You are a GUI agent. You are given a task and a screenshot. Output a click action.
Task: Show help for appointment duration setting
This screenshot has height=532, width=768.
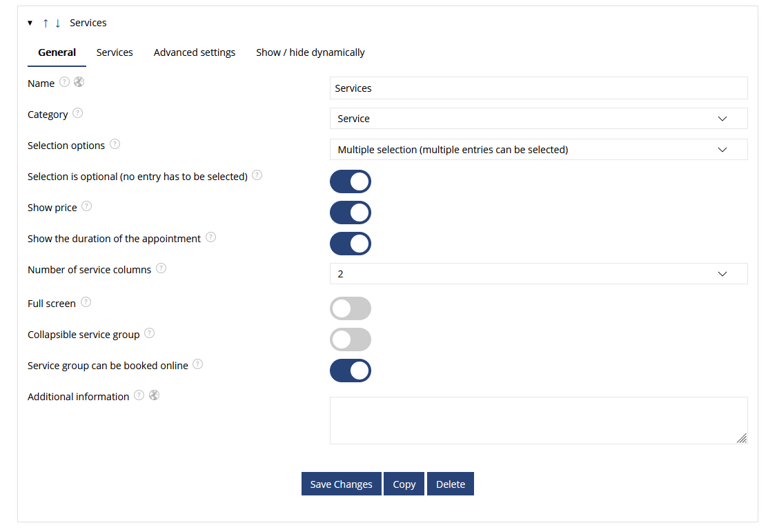pos(210,237)
